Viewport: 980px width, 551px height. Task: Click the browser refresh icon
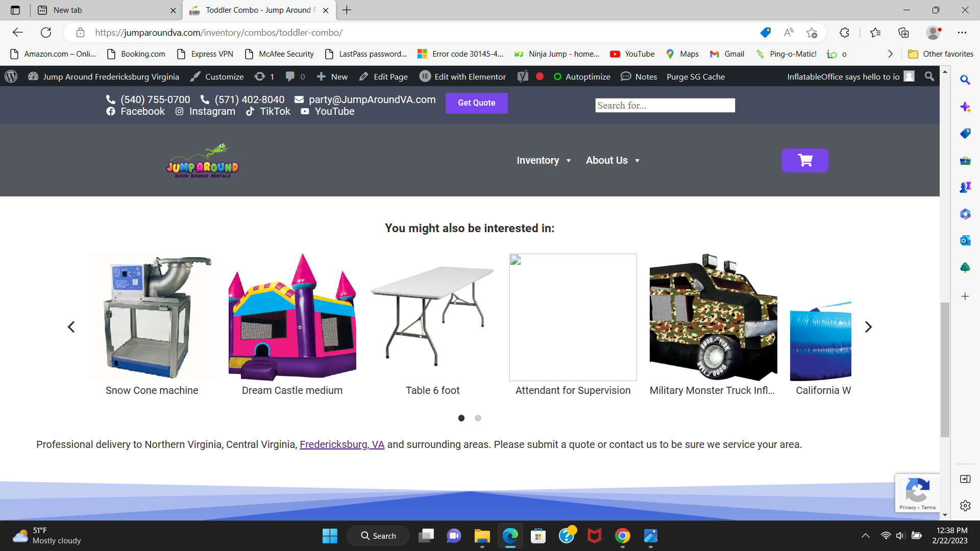(x=46, y=33)
